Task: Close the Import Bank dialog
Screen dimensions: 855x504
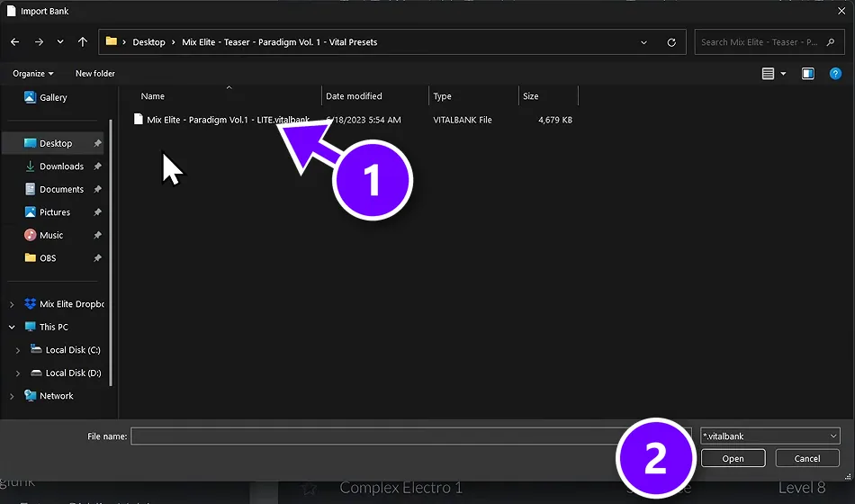Action: [x=841, y=11]
